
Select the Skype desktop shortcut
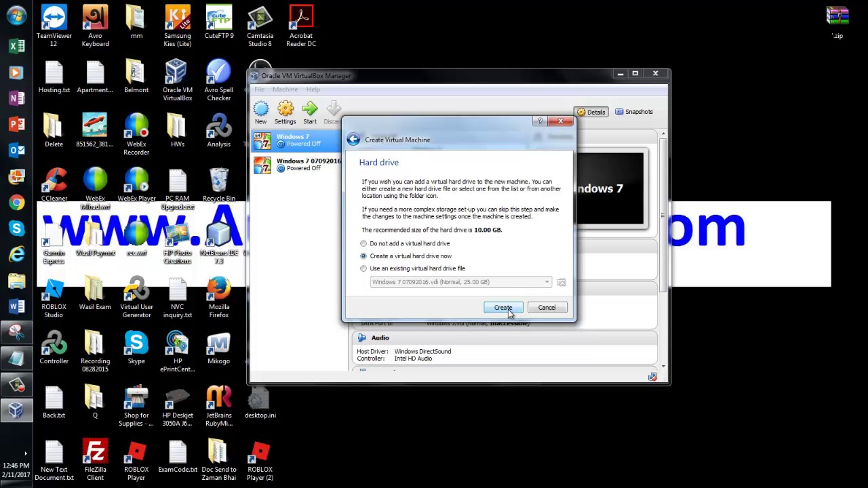click(x=136, y=348)
